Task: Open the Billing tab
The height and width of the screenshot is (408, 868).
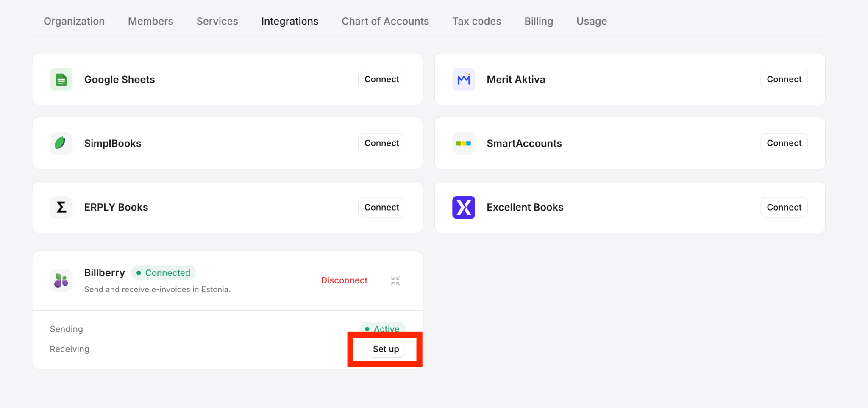Action: point(539,21)
